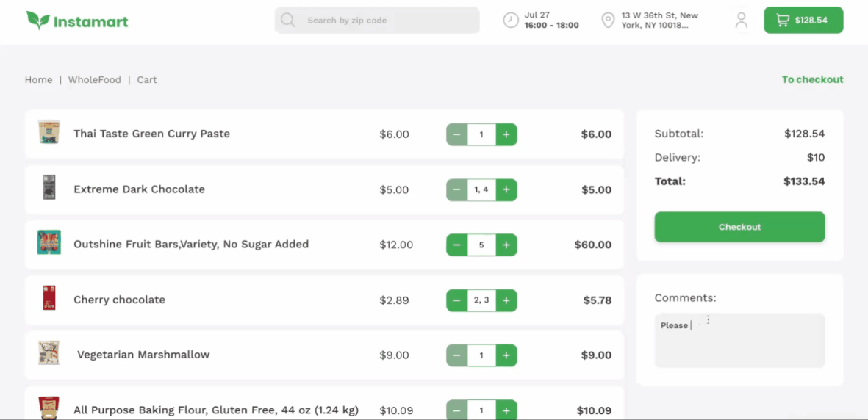Click the delivery time clock icon
The width and height of the screenshot is (868, 420).
pyautogui.click(x=511, y=20)
